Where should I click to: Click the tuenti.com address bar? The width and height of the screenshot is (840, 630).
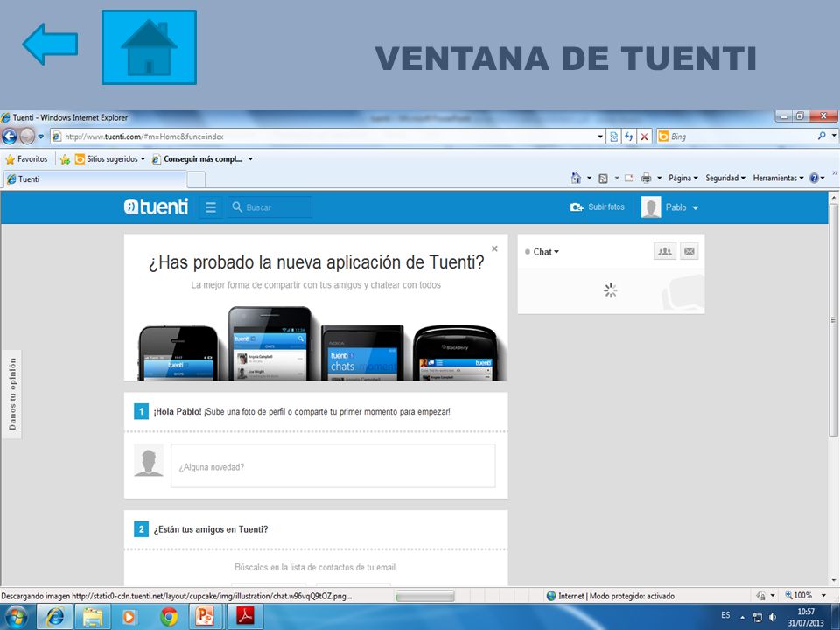324,136
